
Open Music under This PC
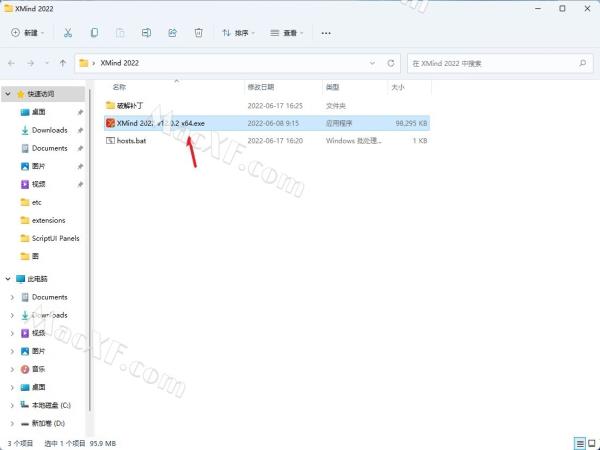(x=38, y=369)
